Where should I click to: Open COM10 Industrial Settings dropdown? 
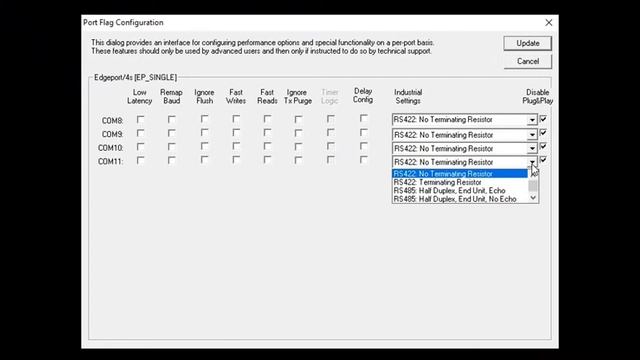pyautogui.click(x=532, y=149)
